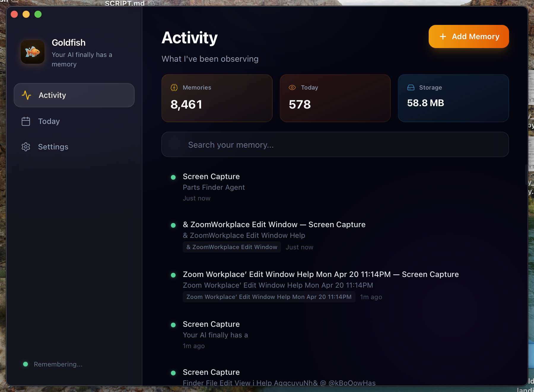Click '1m ago' beside the 11:14PM tag chip
The width and height of the screenshot is (534, 392).
(x=371, y=297)
